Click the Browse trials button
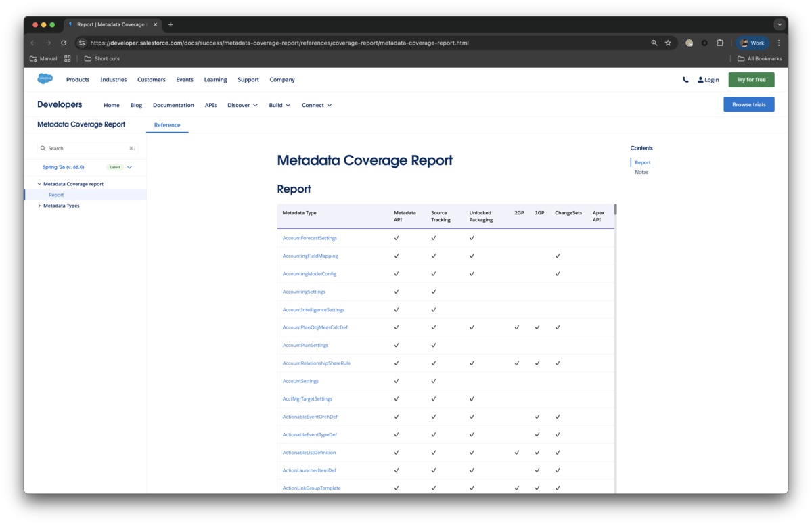This screenshot has height=525, width=812. [749, 104]
